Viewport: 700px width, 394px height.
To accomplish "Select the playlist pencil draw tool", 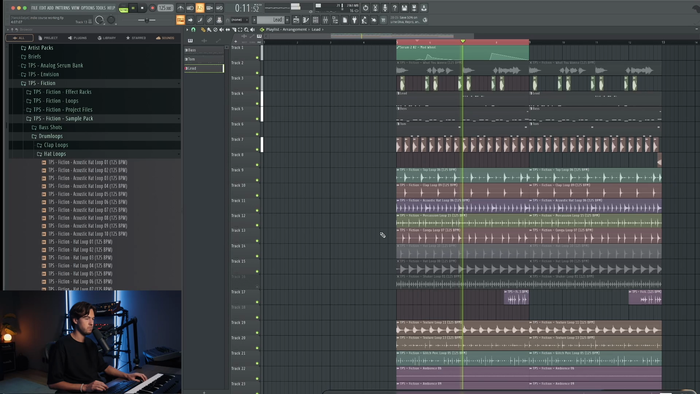I will 203,29.
